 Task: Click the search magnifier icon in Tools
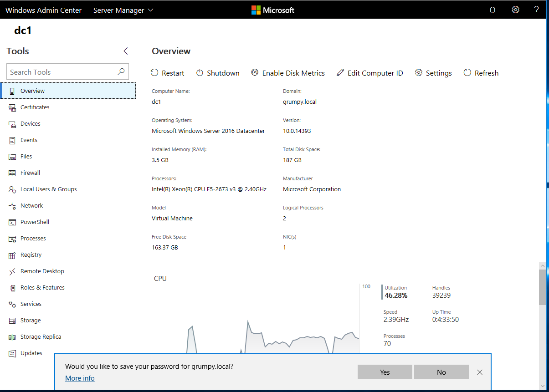[x=121, y=71]
